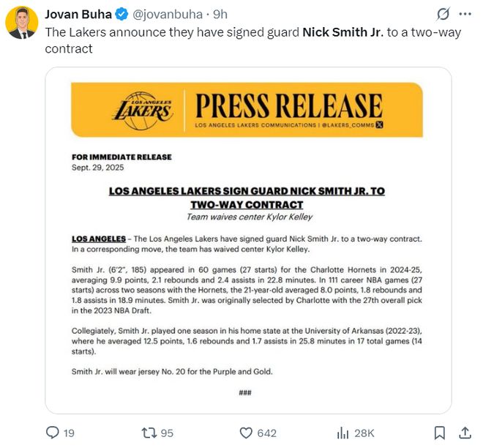
Task: Bookmark this Lakers tweet
Action: (x=439, y=433)
